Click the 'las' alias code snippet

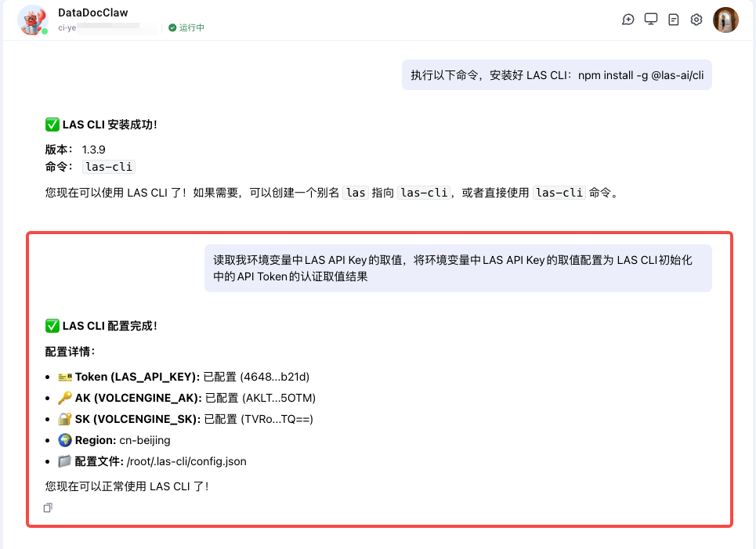tap(356, 193)
